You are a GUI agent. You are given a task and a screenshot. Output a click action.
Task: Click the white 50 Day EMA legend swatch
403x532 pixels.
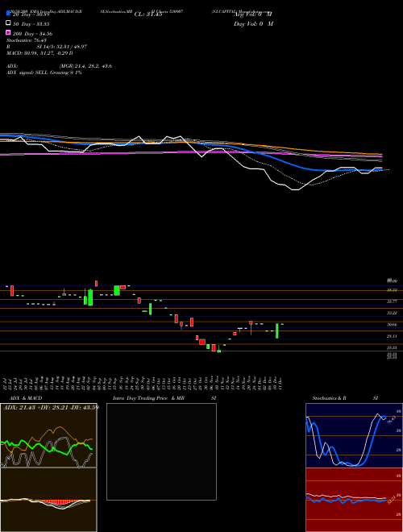tap(8, 23)
